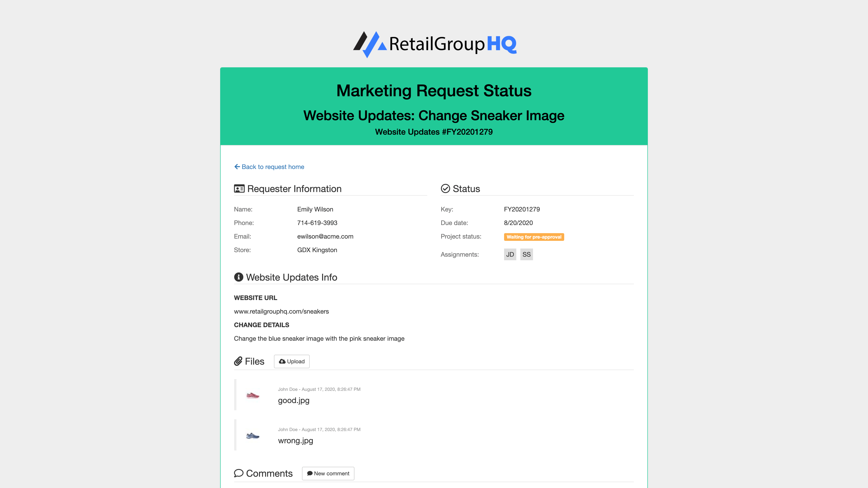
Task: Click the Status checkmark icon
Action: pyautogui.click(x=446, y=189)
